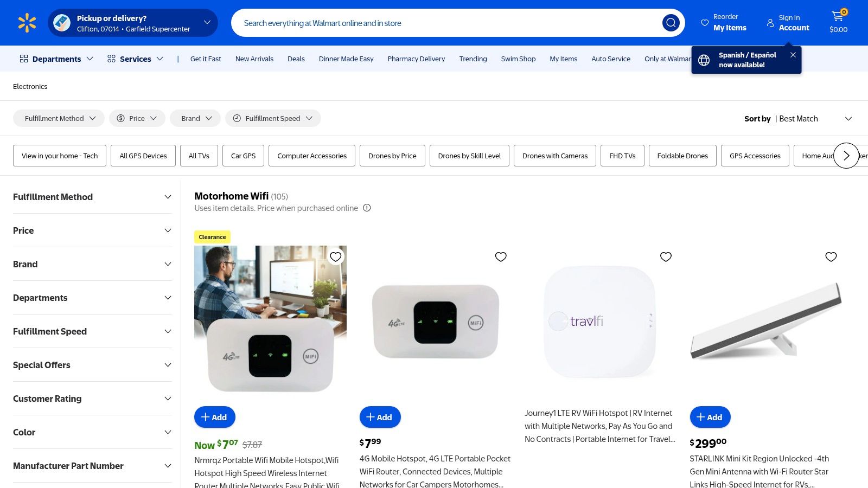
Task: Click the Walmart spark logo
Action: click(x=27, y=23)
